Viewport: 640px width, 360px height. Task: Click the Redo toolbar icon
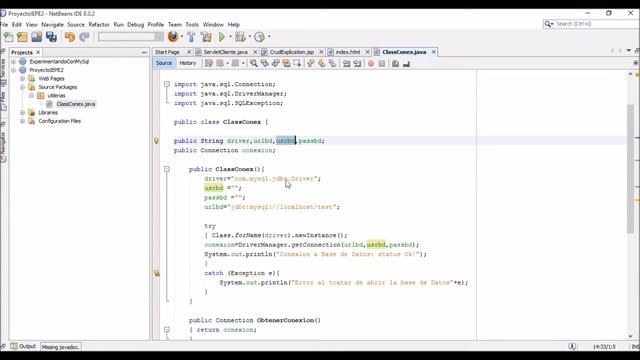pyautogui.click(x=84, y=37)
